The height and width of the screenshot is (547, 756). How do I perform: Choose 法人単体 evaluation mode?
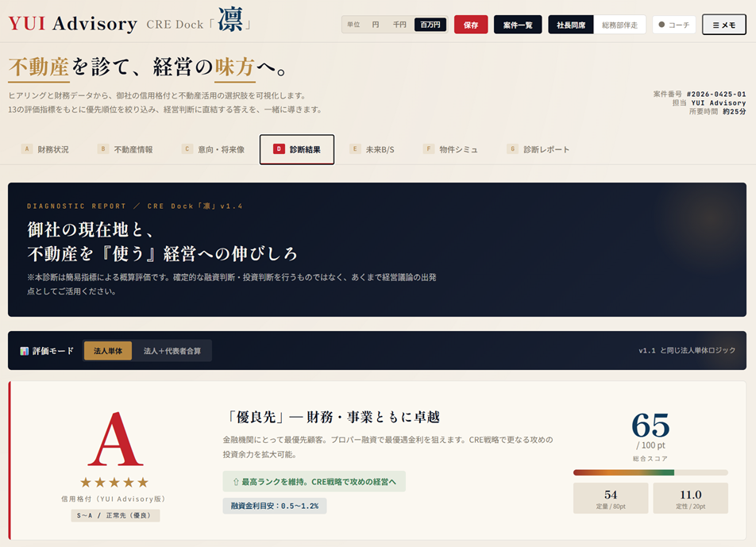(x=108, y=351)
